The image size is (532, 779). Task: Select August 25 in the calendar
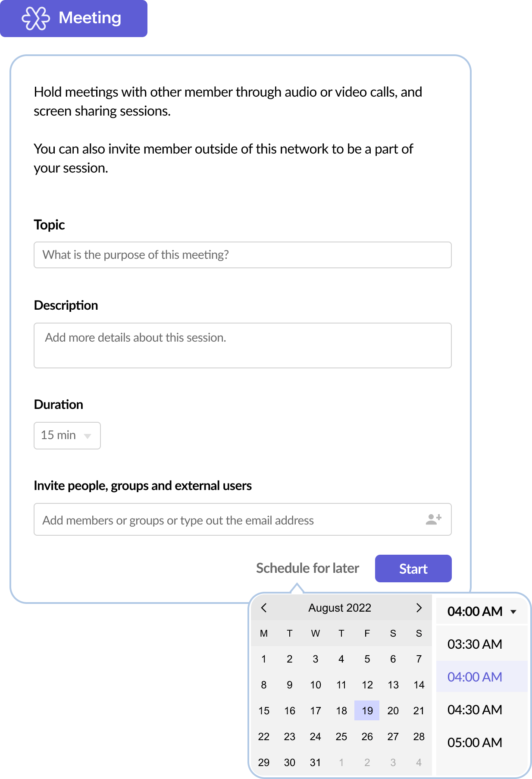pos(341,737)
